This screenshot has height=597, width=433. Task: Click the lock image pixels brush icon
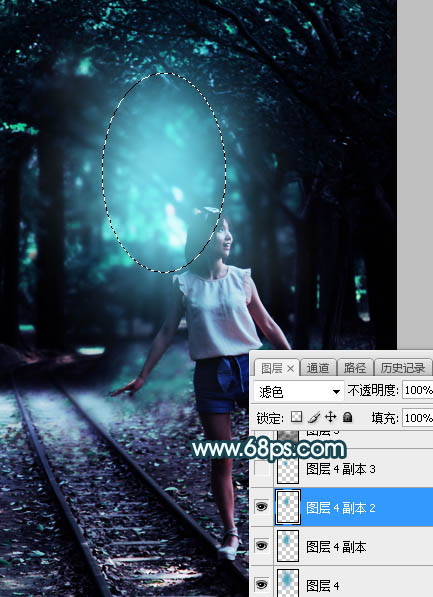[x=314, y=417]
